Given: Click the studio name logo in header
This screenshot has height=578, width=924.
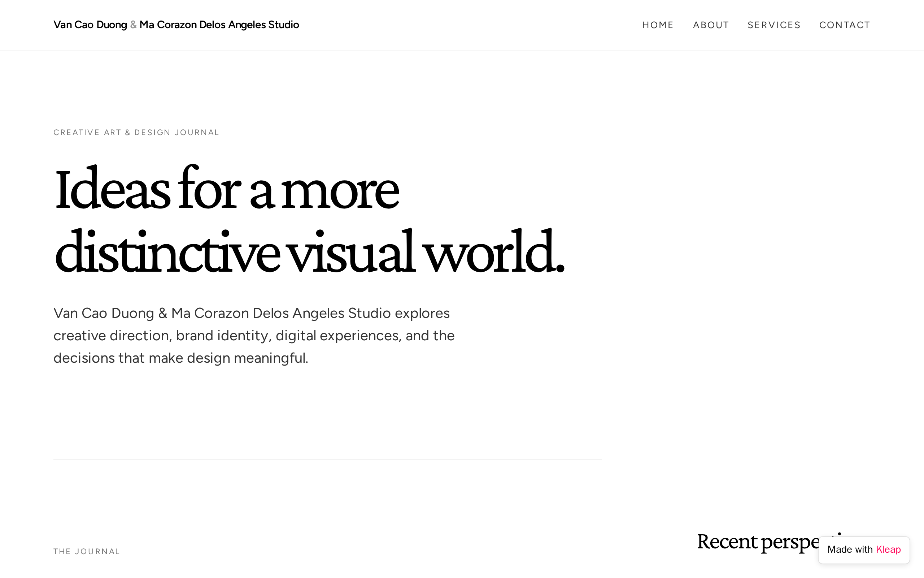Looking at the screenshot, I should point(176,25).
